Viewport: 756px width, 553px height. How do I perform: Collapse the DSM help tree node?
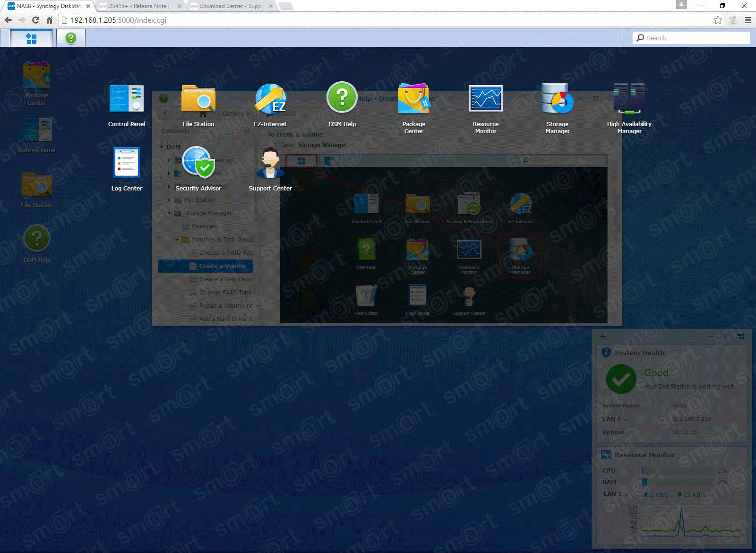click(x=162, y=147)
